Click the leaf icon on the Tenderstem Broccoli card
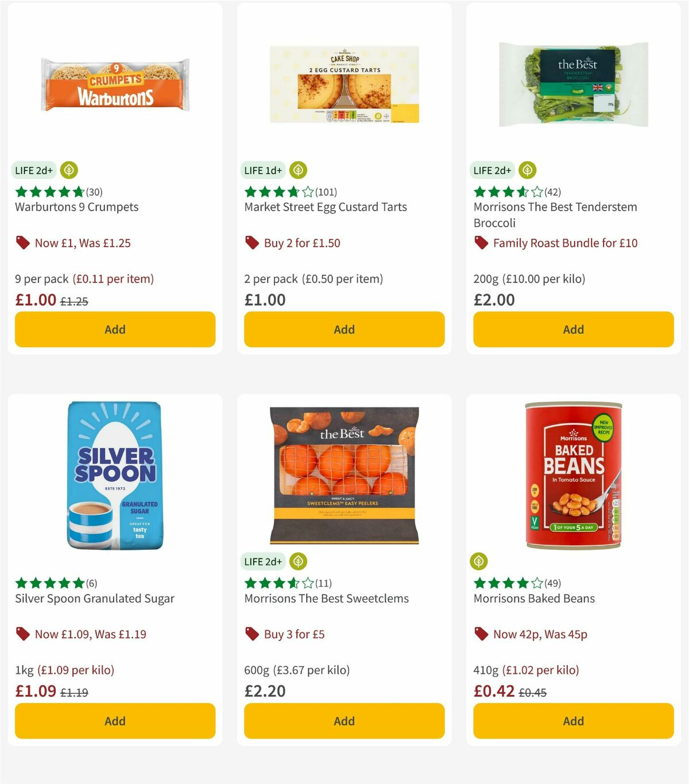The image size is (689, 784). pos(527,170)
